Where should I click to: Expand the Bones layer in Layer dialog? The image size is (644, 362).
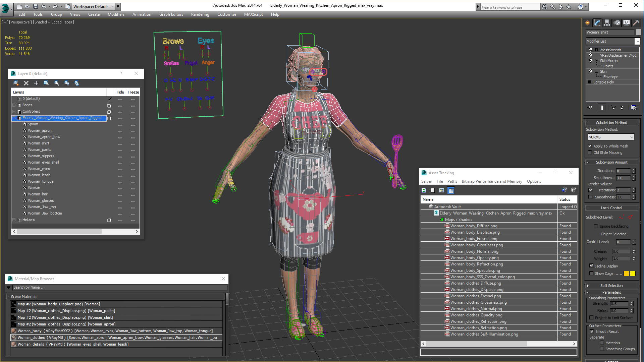coord(14,105)
